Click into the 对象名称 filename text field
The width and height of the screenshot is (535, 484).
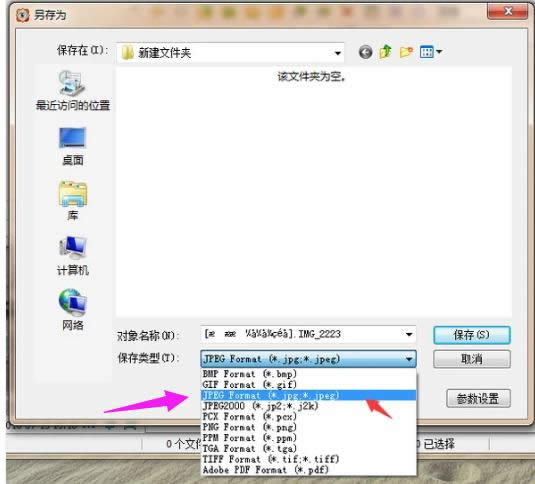(x=302, y=334)
